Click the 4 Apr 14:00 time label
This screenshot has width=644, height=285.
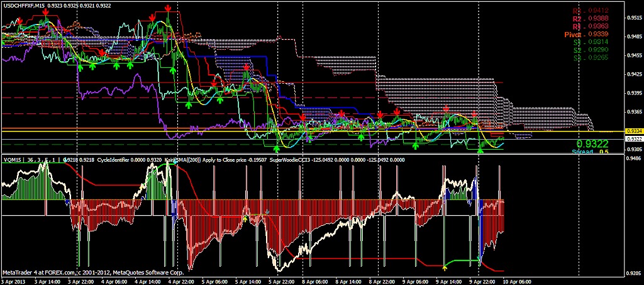pos(147,282)
